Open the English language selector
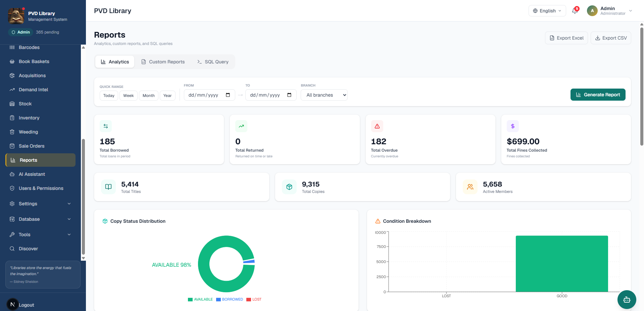Image resolution: width=644 pixels, height=311 pixels. (547, 11)
